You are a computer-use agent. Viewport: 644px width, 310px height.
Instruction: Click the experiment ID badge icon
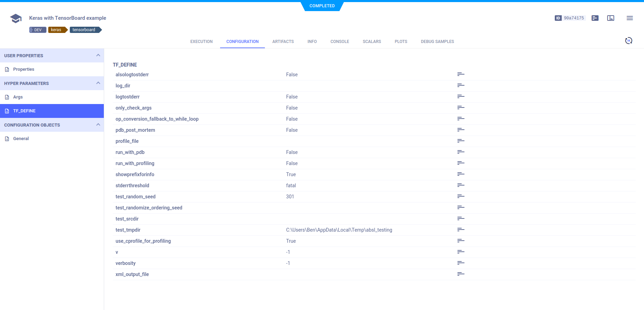coord(558,18)
